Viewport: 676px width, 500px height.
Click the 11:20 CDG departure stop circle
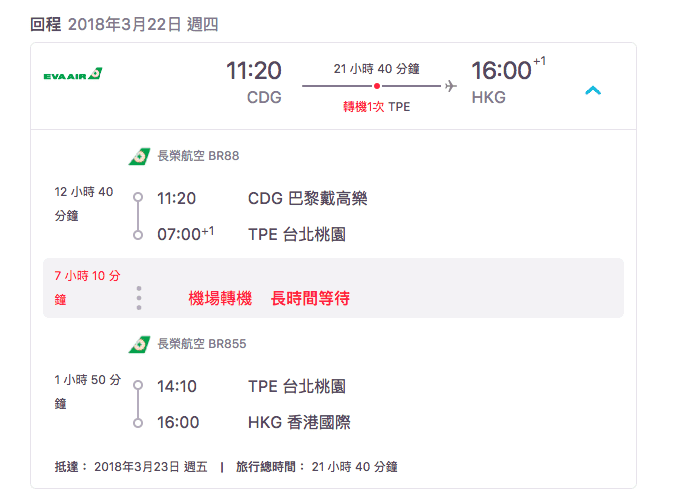tap(138, 197)
